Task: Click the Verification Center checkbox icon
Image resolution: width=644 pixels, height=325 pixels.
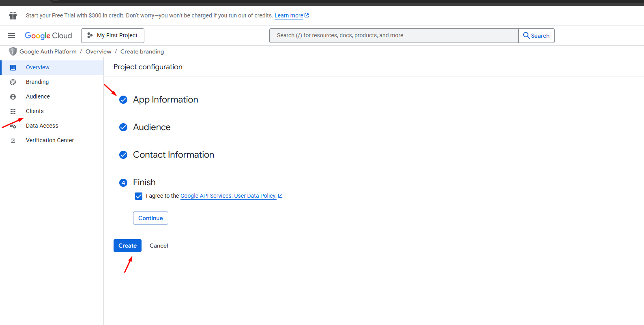Action: click(13, 141)
